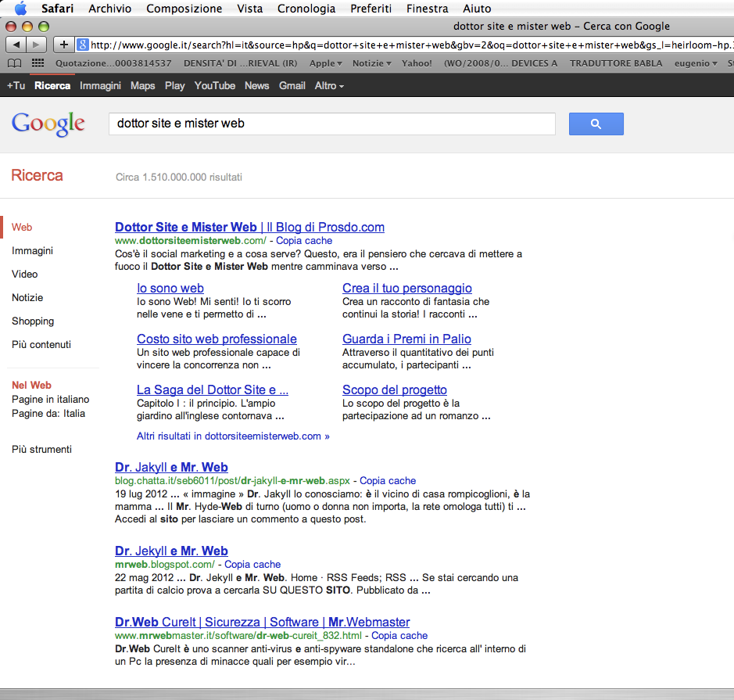This screenshot has height=700, width=734.
Task: Click the Google logo
Action: click(x=48, y=124)
